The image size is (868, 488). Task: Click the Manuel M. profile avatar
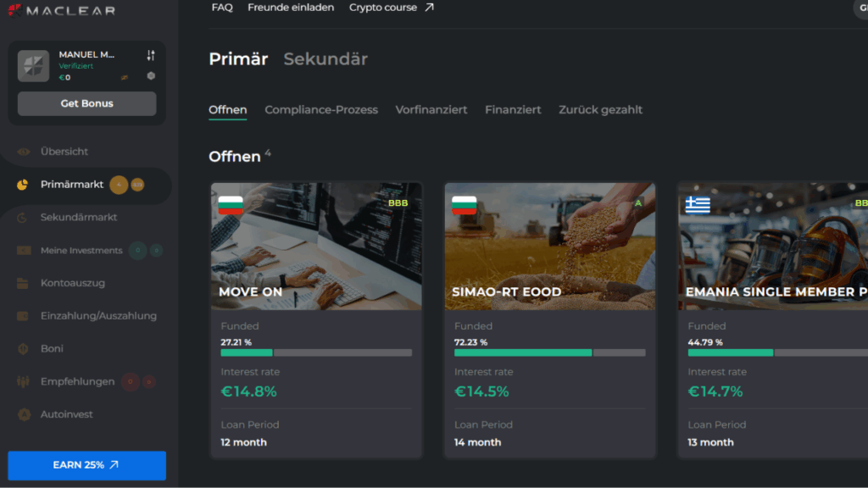pos(34,66)
